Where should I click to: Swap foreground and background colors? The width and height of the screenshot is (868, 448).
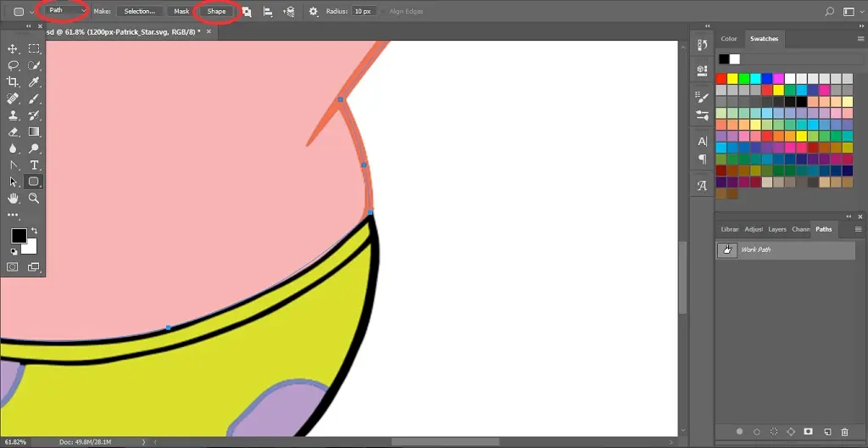[34, 230]
